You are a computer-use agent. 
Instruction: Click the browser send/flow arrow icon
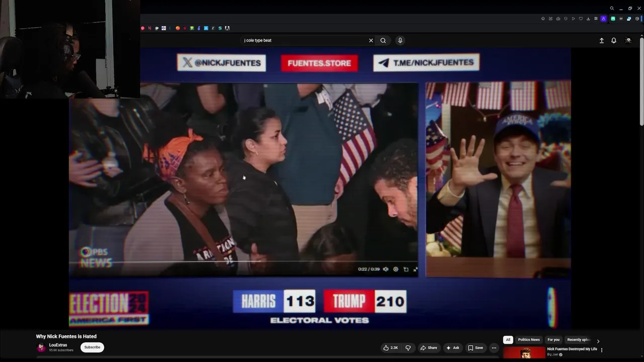[x=573, y=19]
